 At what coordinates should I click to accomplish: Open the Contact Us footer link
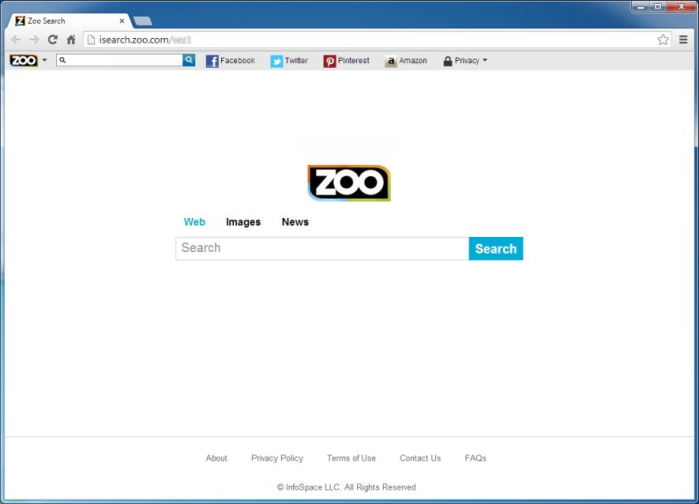click(x=420, y=458)
